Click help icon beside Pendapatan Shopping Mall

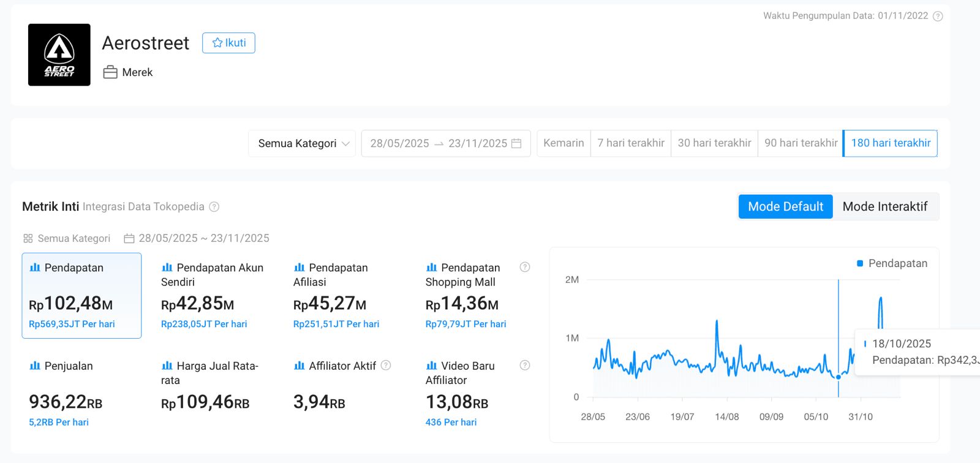pos(525,267)
